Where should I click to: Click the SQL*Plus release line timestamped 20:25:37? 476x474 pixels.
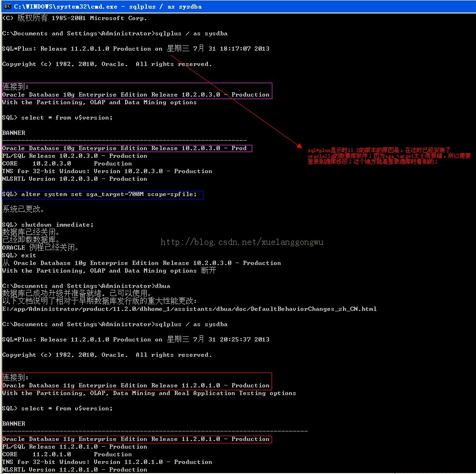pos(136,339)
